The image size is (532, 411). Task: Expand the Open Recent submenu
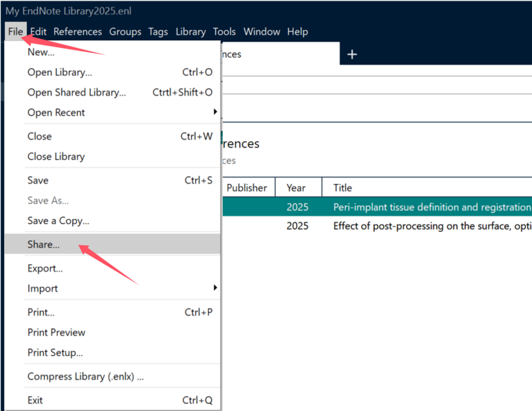[x=56, y=112]
